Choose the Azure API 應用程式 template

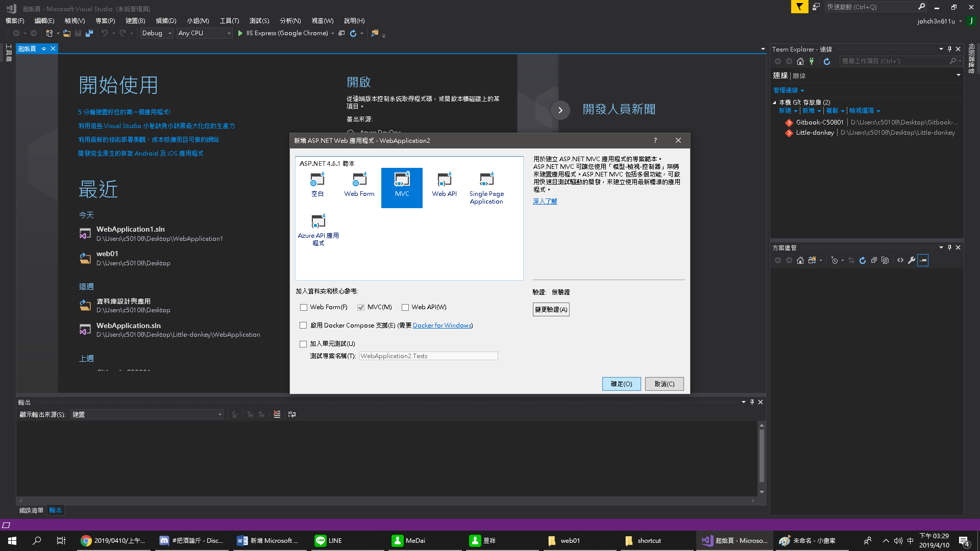coord(318,231)
